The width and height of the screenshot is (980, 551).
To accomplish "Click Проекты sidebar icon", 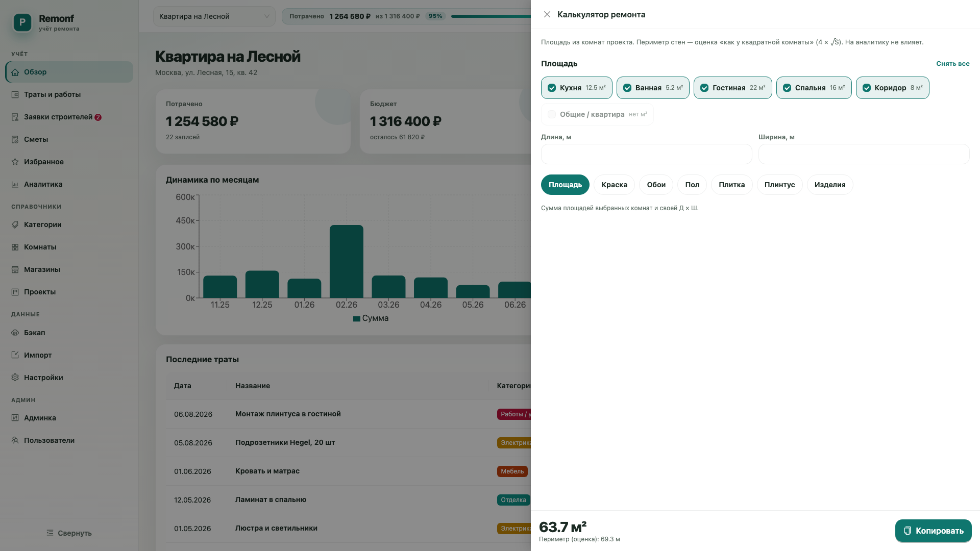I will pyautogui.click(x=15, y=292).
